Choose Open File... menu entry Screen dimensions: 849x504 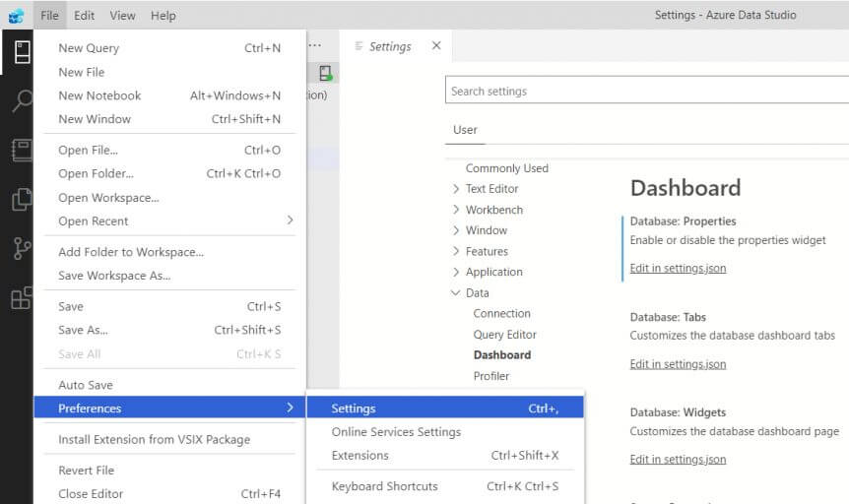pos(169,150)
